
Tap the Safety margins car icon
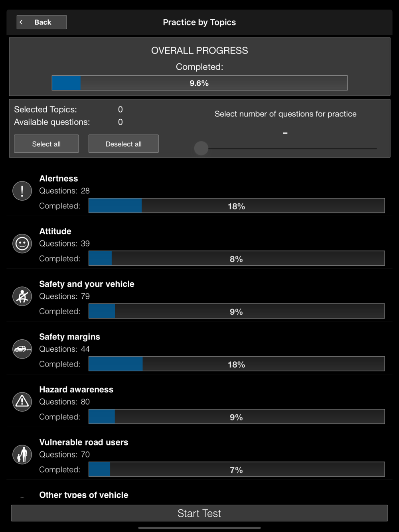[x=22, y=349]
